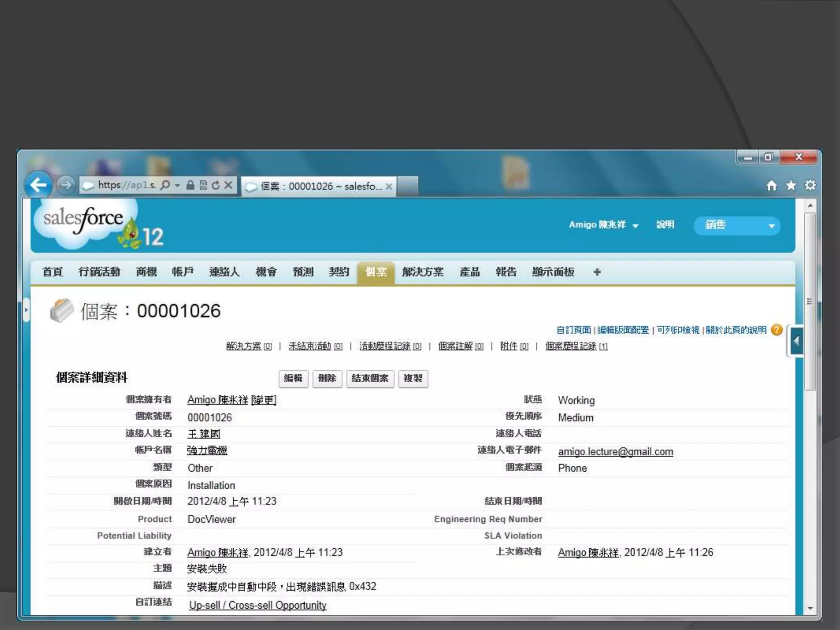Click the Salesforce cloud logo
The height and width of the screenshot is (630, 840).
(84, 221)
